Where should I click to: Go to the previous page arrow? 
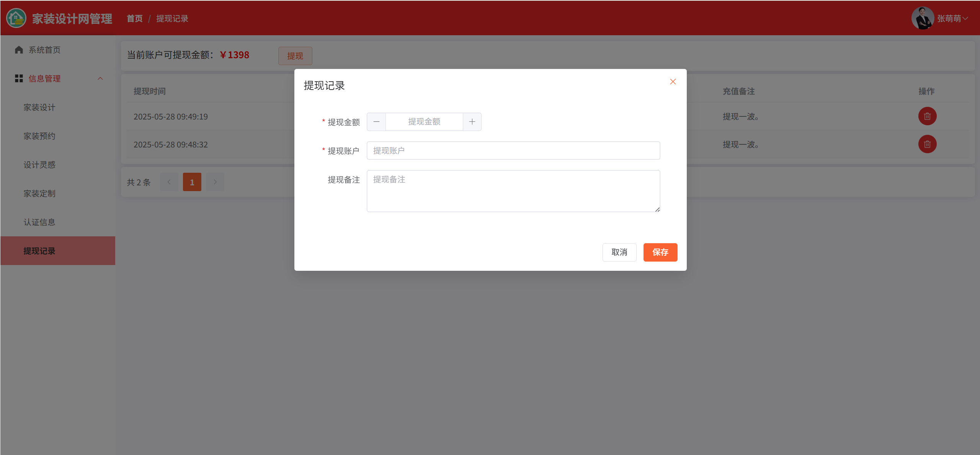[x=169, y=182]
